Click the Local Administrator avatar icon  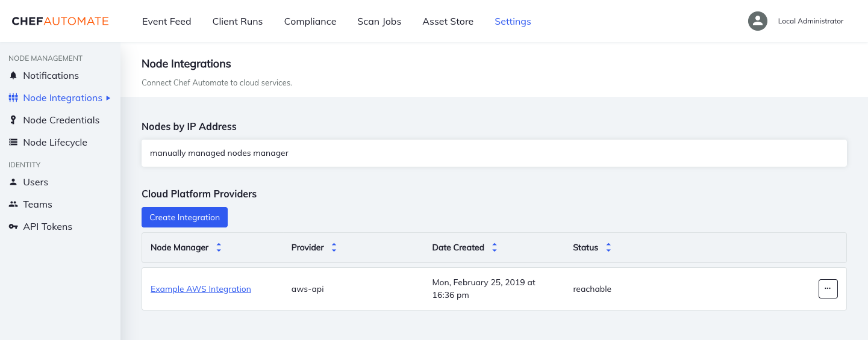757,21
